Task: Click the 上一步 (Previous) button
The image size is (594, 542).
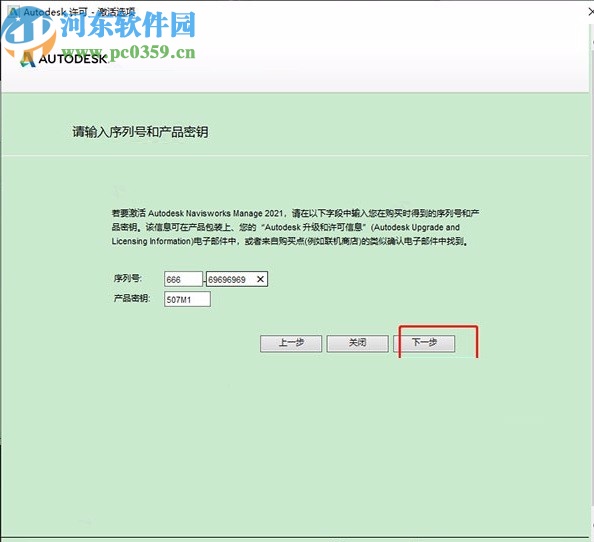Action: click(x=291, y=343)
